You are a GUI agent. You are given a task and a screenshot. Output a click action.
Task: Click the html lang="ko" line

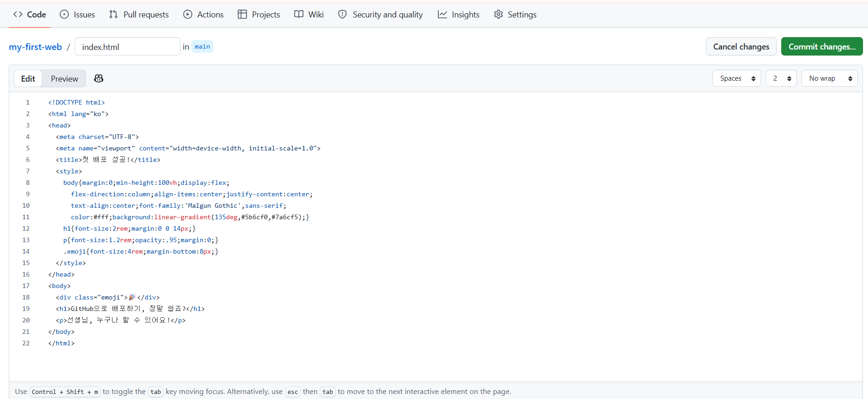pos(78,114)
